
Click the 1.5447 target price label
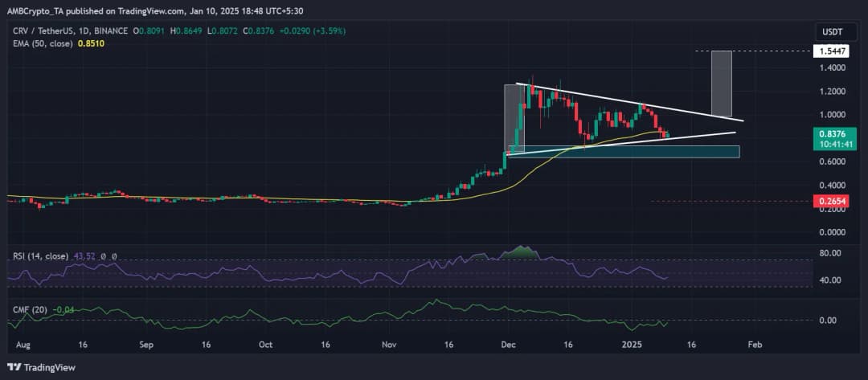coord(829,51)
